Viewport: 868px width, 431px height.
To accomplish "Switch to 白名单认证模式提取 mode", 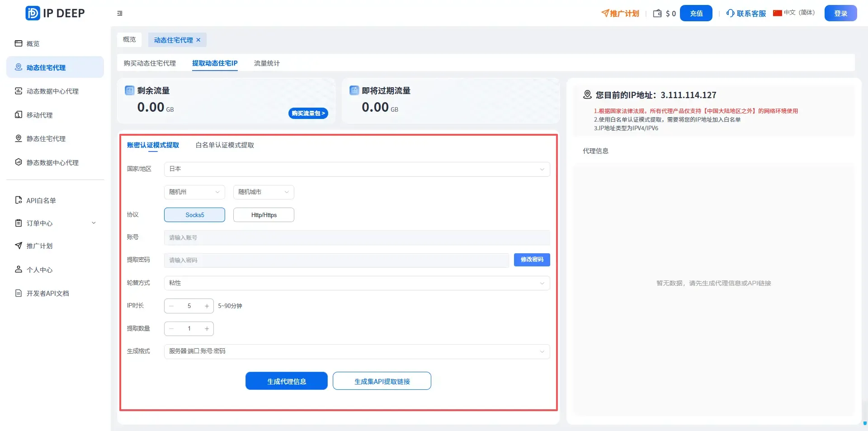I will 224,145.
